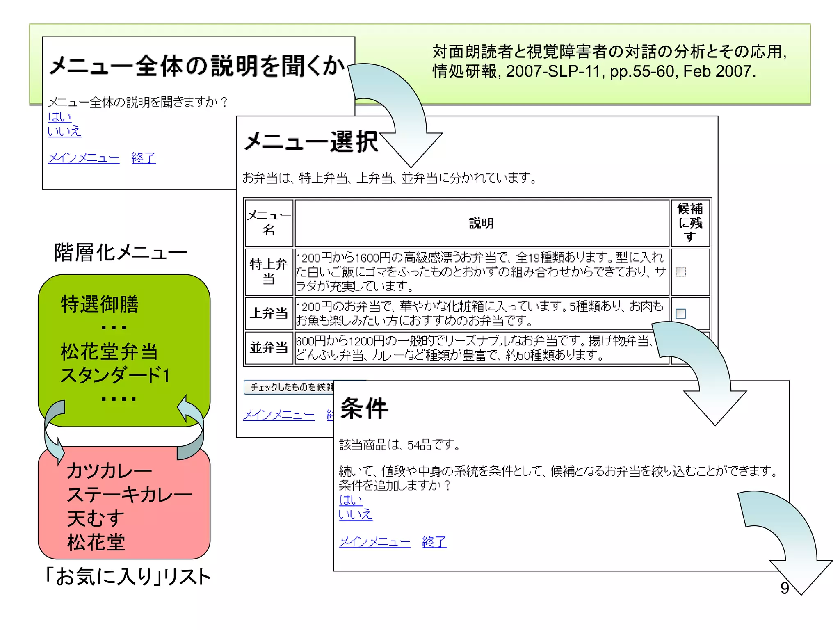The height and width of the screenshot is (630, 840).
Task: Click はい link in the 条件 panel
Action: 351,500
